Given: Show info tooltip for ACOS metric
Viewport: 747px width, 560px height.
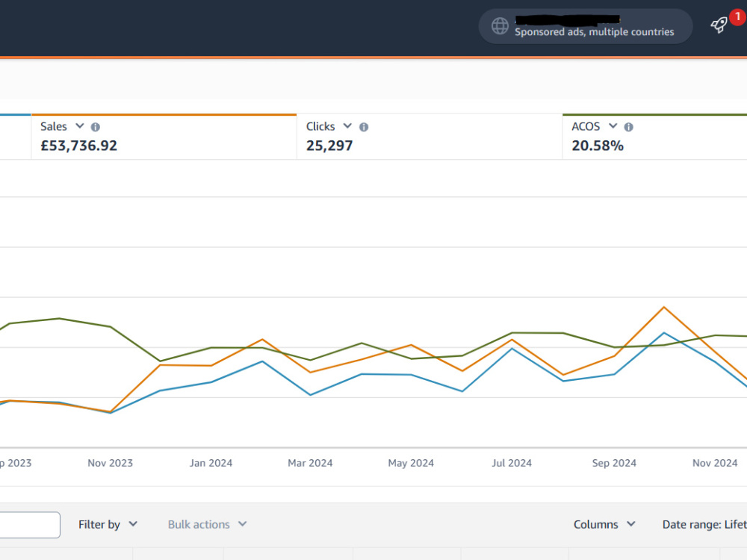Looking at the screenshot, I should coord(628,127).
